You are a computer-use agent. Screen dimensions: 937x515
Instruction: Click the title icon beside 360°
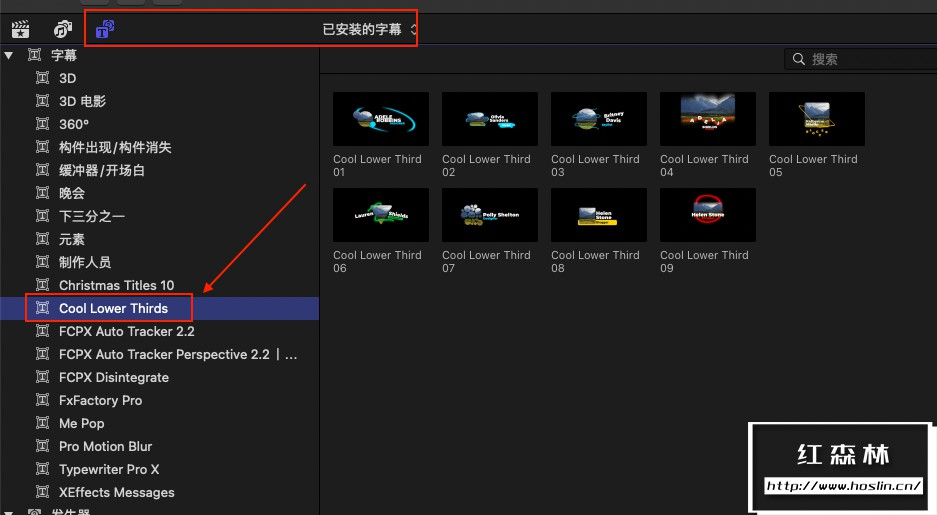42,124
